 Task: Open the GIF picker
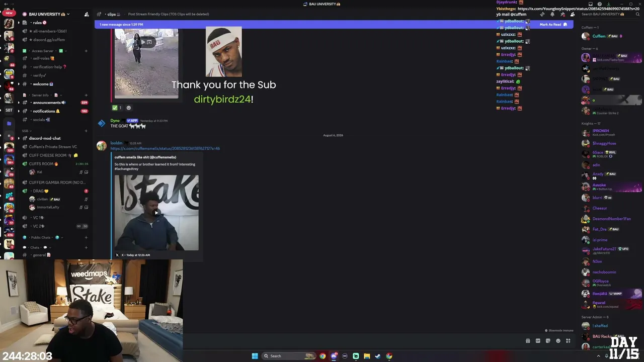(x=538, y=341)
